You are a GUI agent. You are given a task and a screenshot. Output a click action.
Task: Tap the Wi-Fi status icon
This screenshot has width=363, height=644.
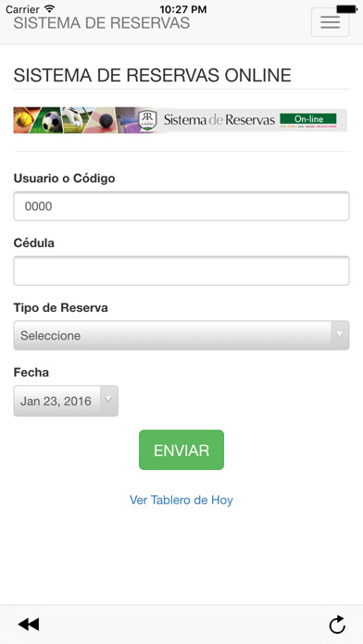click(x=49, y=8)
